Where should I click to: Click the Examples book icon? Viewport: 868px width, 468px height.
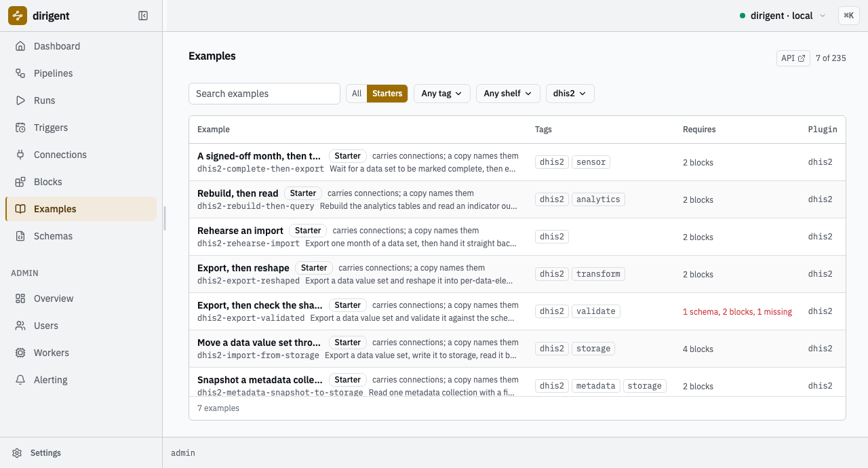(x=20, y=209)
